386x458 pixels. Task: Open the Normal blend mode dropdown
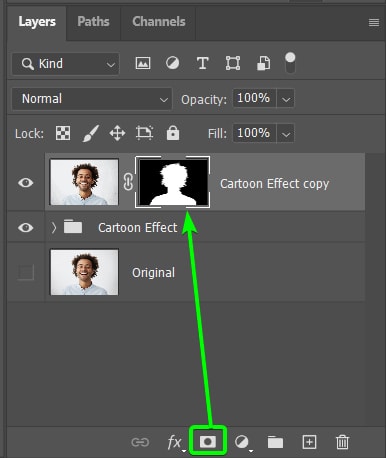tap(92, 99)
